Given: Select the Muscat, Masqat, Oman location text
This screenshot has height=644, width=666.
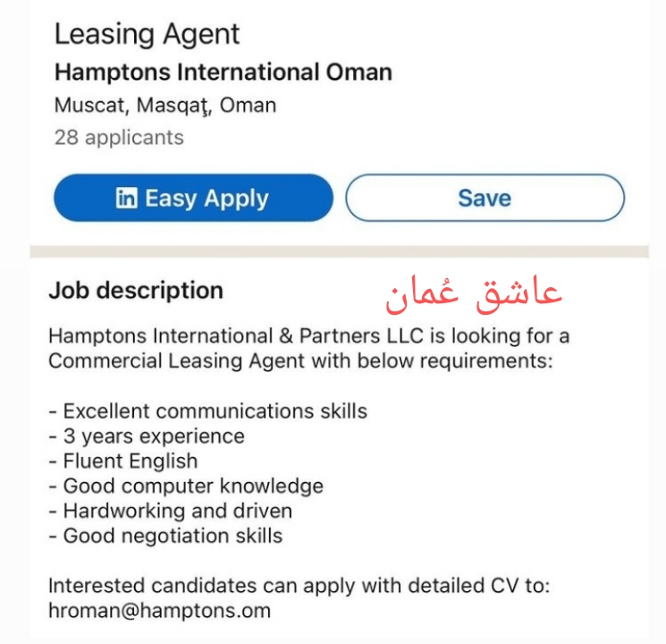Looking at the screenshot, I should tap(165, 106).
